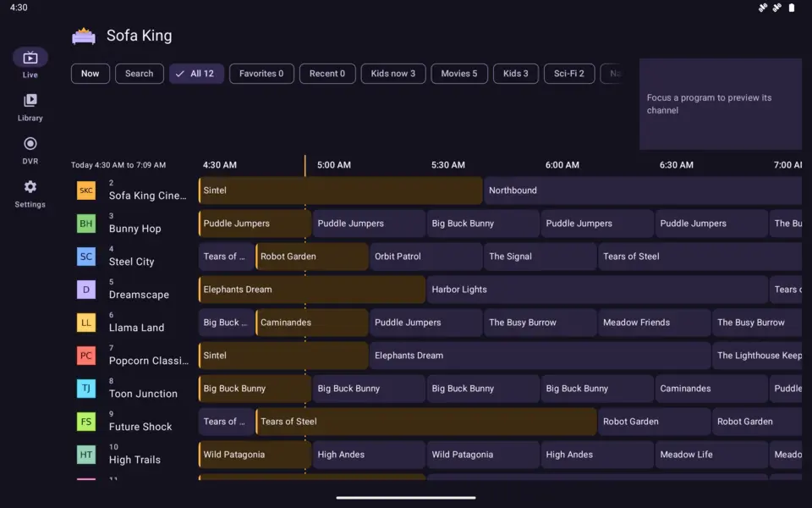Image resolution: width=812 pixels, height=508 pixels.
Task: Select the HT High Trails channel badge
Action: pyautogui.click(x=86, y=455)
